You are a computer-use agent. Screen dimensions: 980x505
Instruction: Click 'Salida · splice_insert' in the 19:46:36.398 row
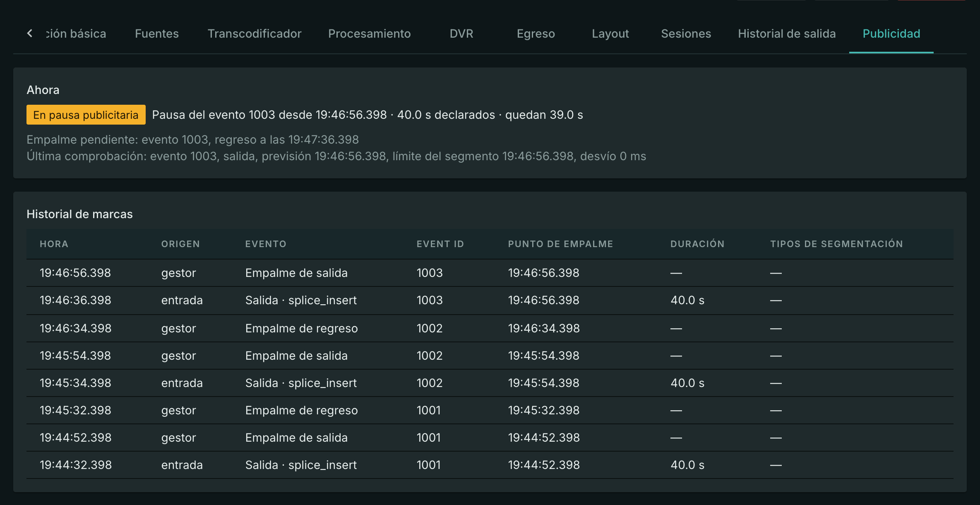point(301,300)
